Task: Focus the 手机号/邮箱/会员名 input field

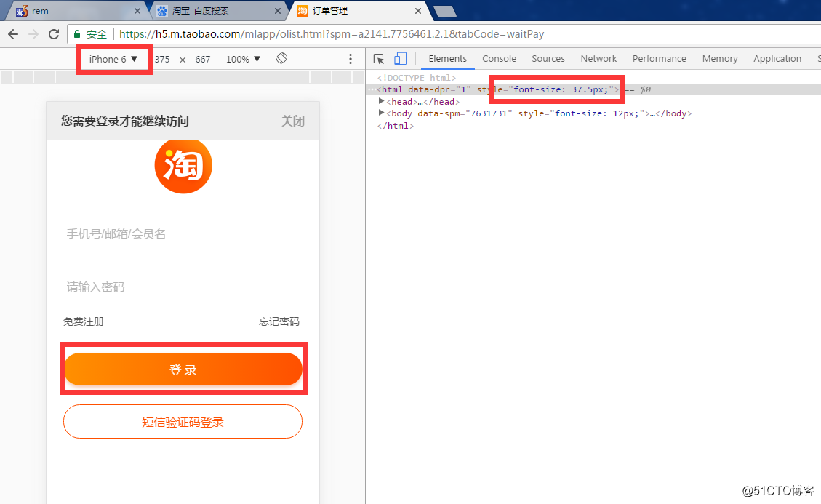Action: coord(183,233)
